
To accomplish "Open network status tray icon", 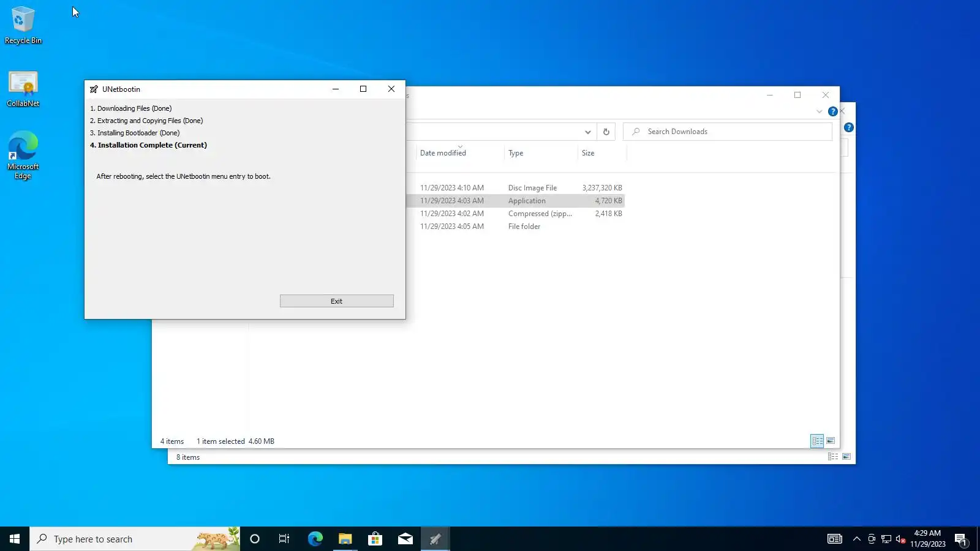I will pos(886,539).
